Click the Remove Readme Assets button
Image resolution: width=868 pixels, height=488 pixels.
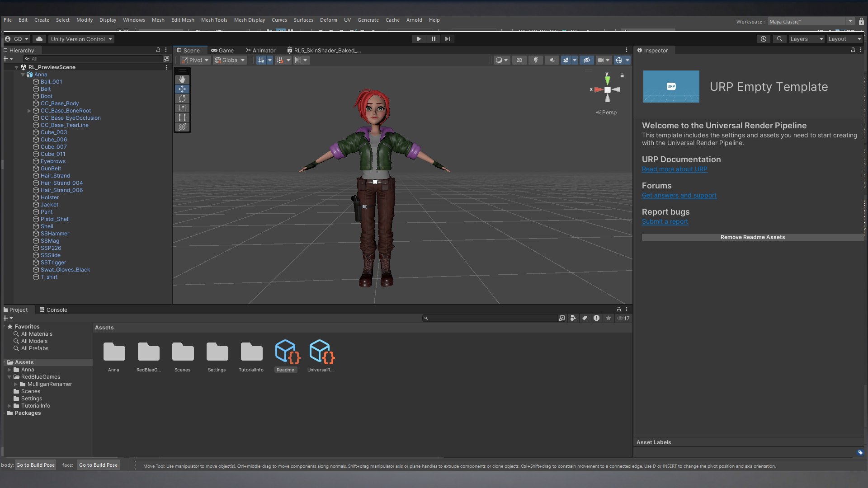click(752, 237)
